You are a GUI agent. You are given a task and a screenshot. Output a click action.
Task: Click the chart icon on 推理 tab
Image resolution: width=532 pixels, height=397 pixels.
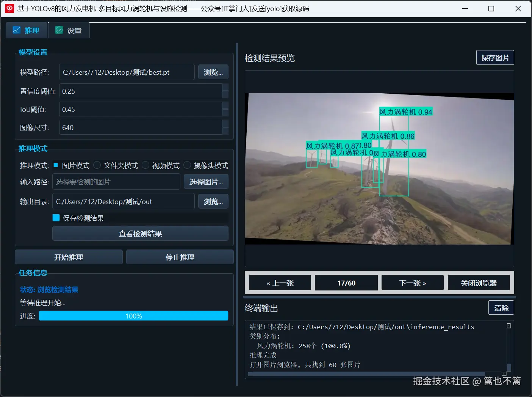17,30
